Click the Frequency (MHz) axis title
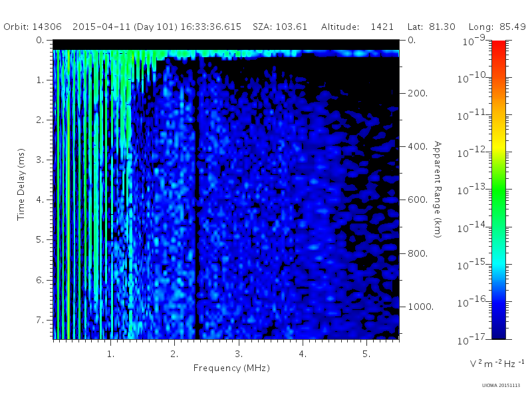Screen dimensions: 532x399 pyautogui.click(x=231, y=368)
